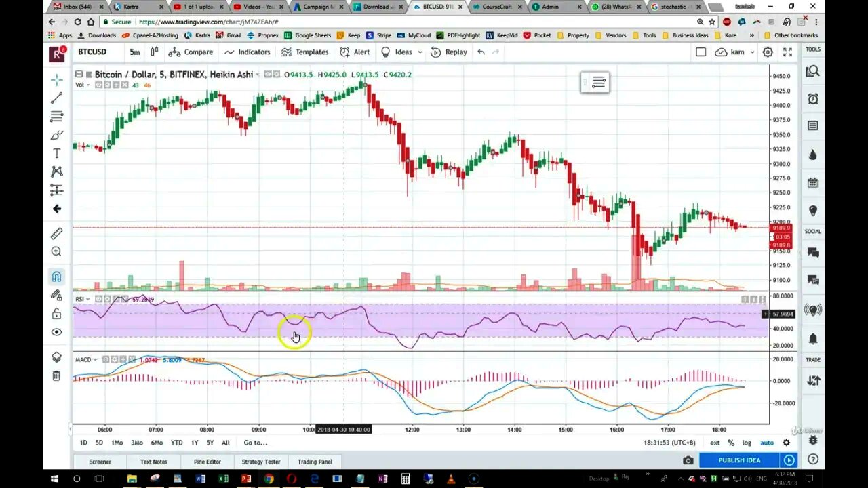868x488 pixels.
Task: Open the pitchfork and lines tool
Action: [x=57, y=117]
